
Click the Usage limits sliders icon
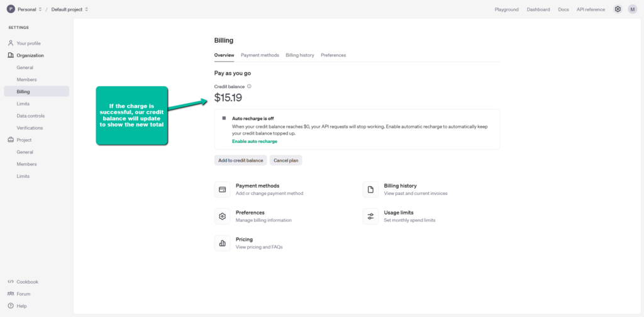pos(370,216)
